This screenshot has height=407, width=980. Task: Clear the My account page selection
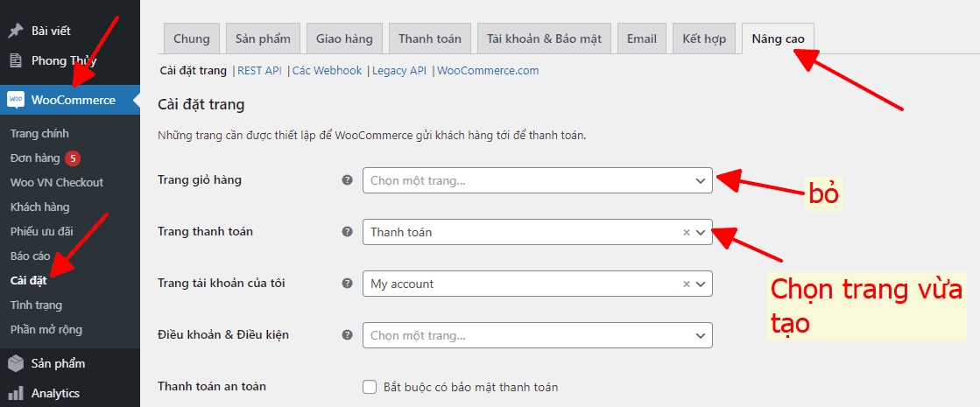(687, 284)
